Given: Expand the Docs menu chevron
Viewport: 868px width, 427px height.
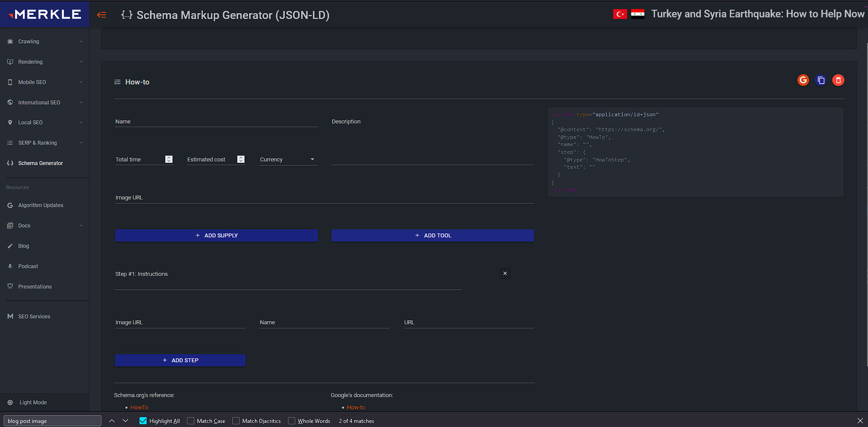Looking at the screenshot, I should (x=81, y=225).
